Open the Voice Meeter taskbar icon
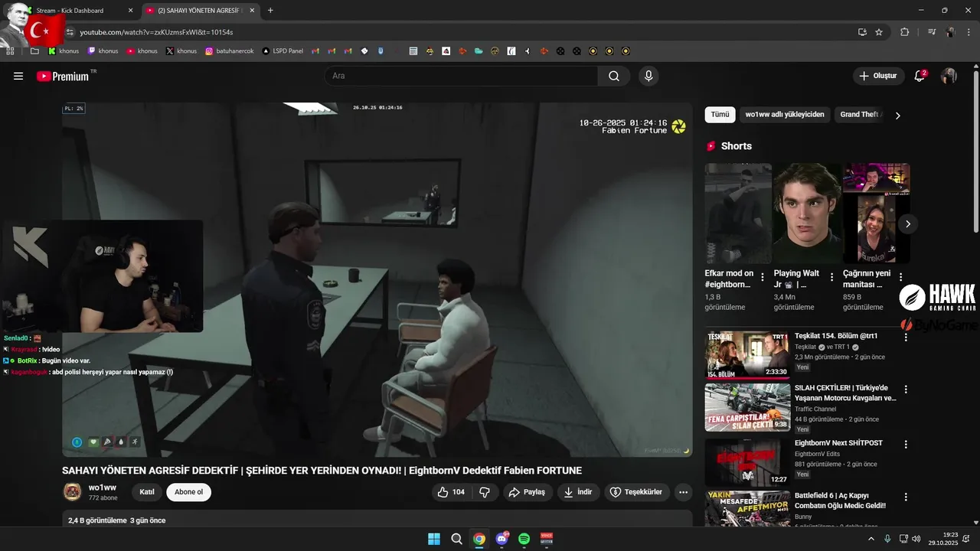 547,539
